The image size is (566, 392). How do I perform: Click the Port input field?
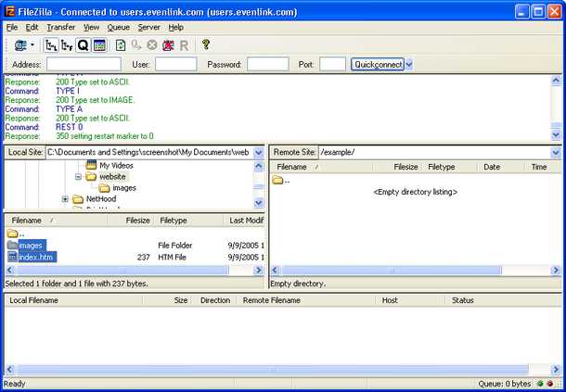[x=332, y=65]
